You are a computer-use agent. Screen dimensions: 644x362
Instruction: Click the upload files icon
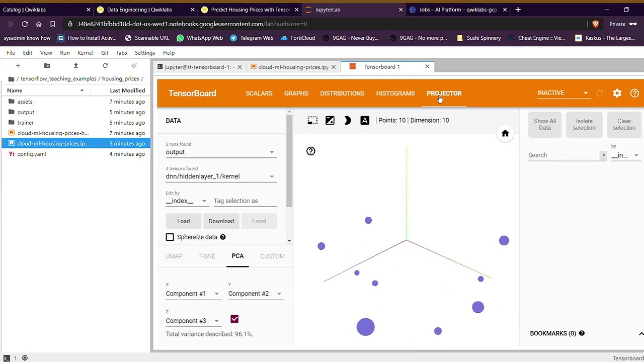[x=76, y=66]
